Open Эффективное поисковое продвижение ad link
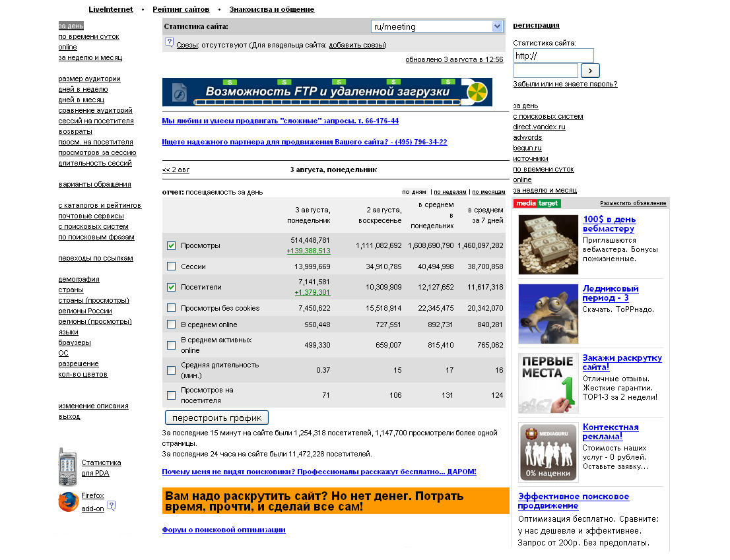Image resolution: width=730 pixels, height=560 pixels. coord(574,501)
